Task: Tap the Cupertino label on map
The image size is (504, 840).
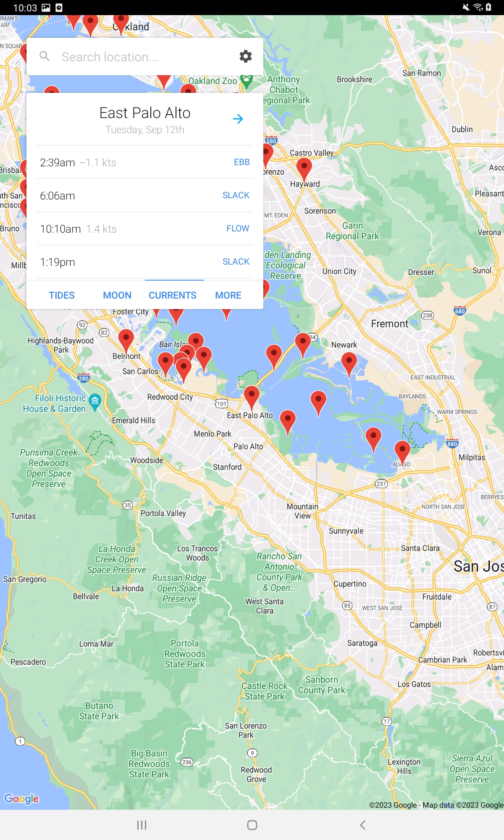Action: pyautogui.click(x=350, y=584)
